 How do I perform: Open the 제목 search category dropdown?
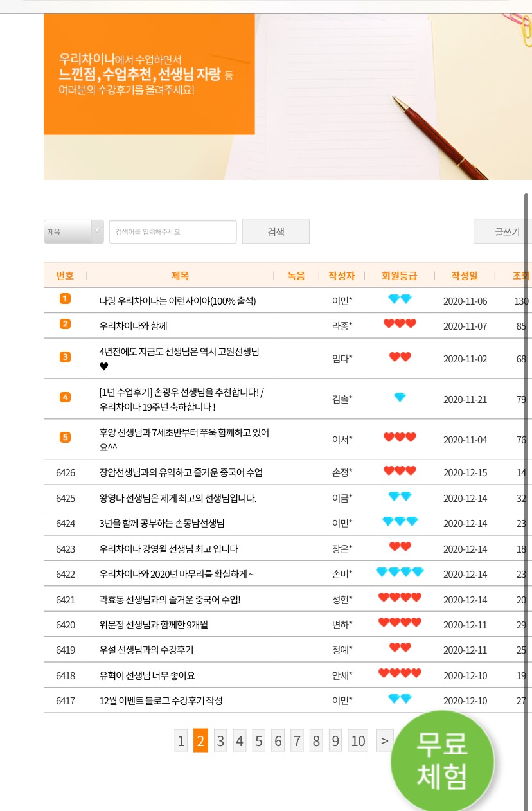(x=73, y=231)
